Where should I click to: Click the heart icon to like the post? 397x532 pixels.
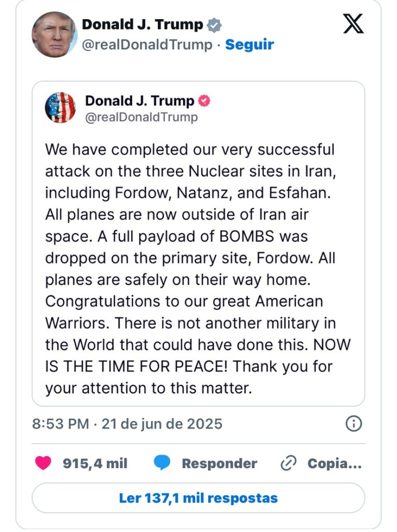coord(43,463)
